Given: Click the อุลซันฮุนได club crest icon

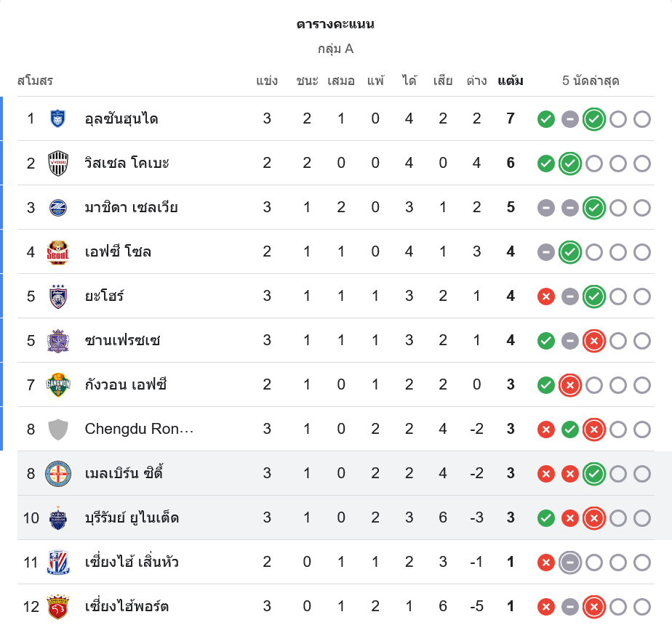Looking at the screenshot, I should (x=58, y=118).
